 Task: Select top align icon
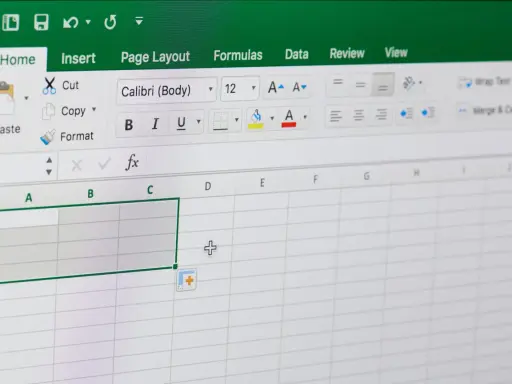(338, 82)
